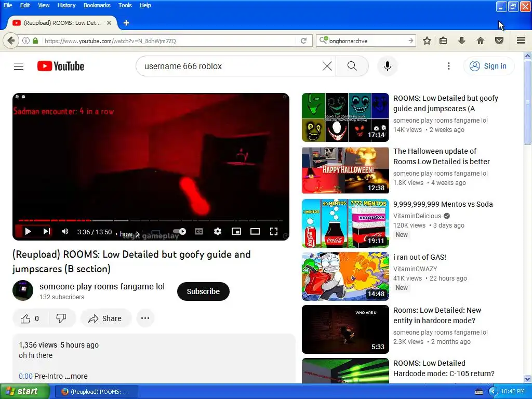This screenshot has height=399, width=532.
Task: Click taskbar clock showing 10:42 PM
Action: (x=513, y=391)
